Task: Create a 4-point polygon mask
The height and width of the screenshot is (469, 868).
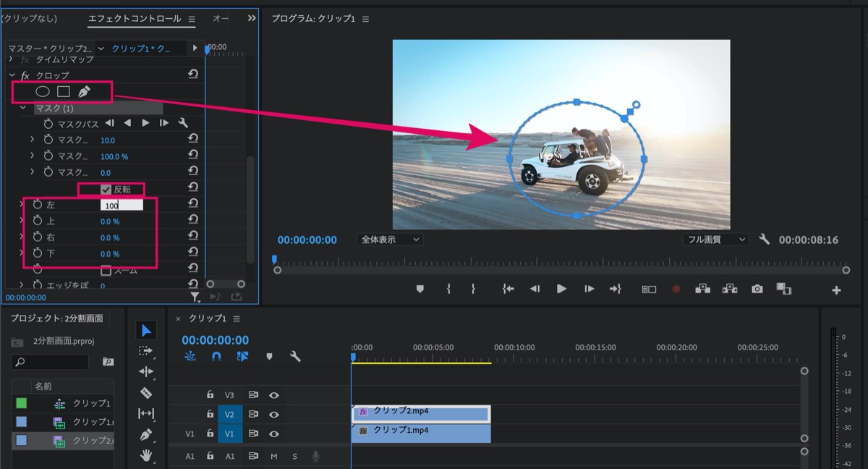Action: (x=64, y=92)
